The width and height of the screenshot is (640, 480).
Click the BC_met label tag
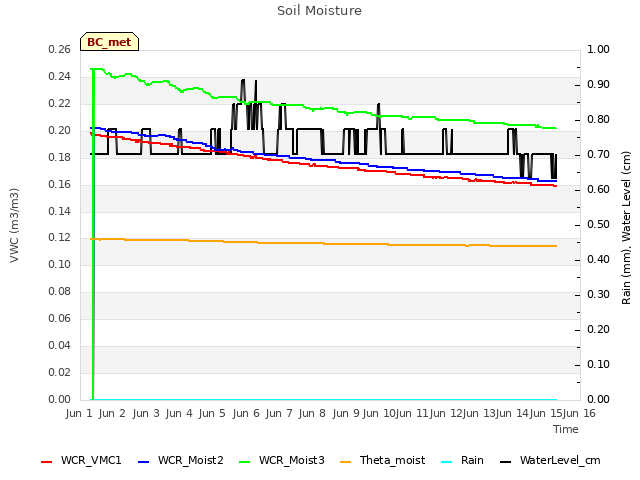(109, 42)
